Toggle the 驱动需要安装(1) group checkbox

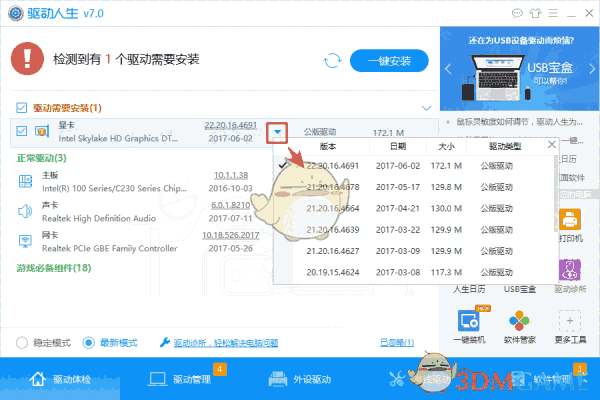coord(21,108)
